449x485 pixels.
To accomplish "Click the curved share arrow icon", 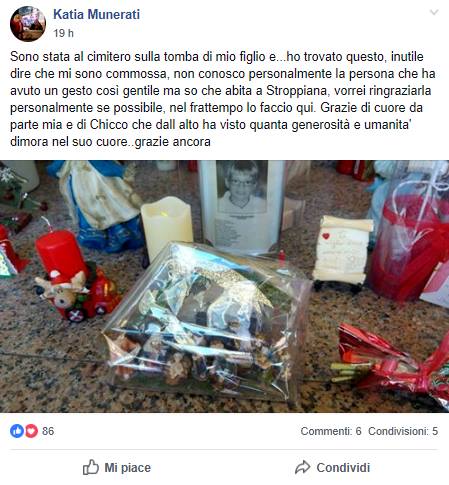I will pyautogui.click(x=302, y=467).
